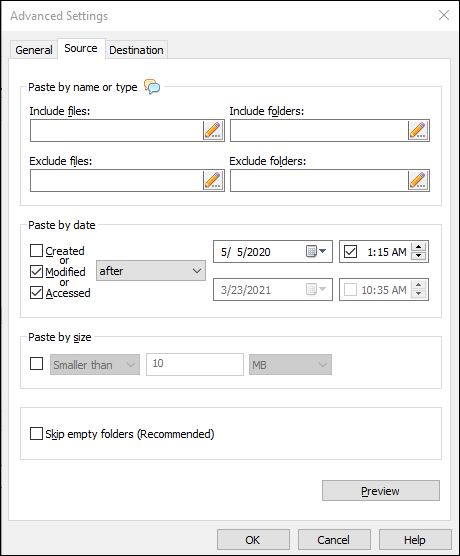Screen dimensions: 460x556
Task: Open the Exclude files pencil editor
Action: pos(213,180)
